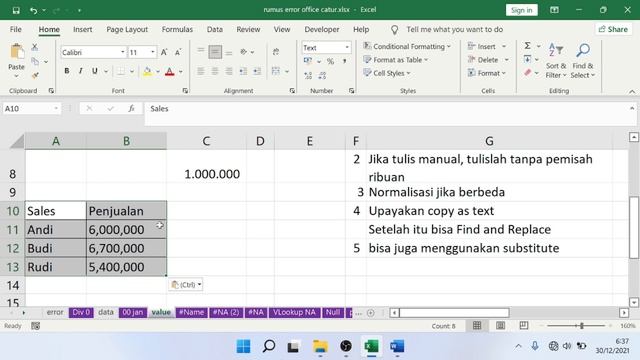Open the VLookup NA sheet tab
Image resolution: width=640 pixels, height=360 pixels.
coord(294,312)
